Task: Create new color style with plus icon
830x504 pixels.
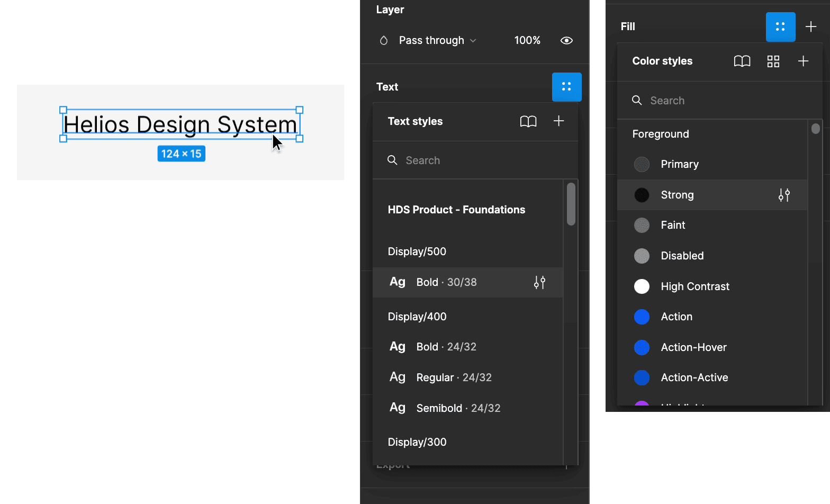Action: coord(803,61)
